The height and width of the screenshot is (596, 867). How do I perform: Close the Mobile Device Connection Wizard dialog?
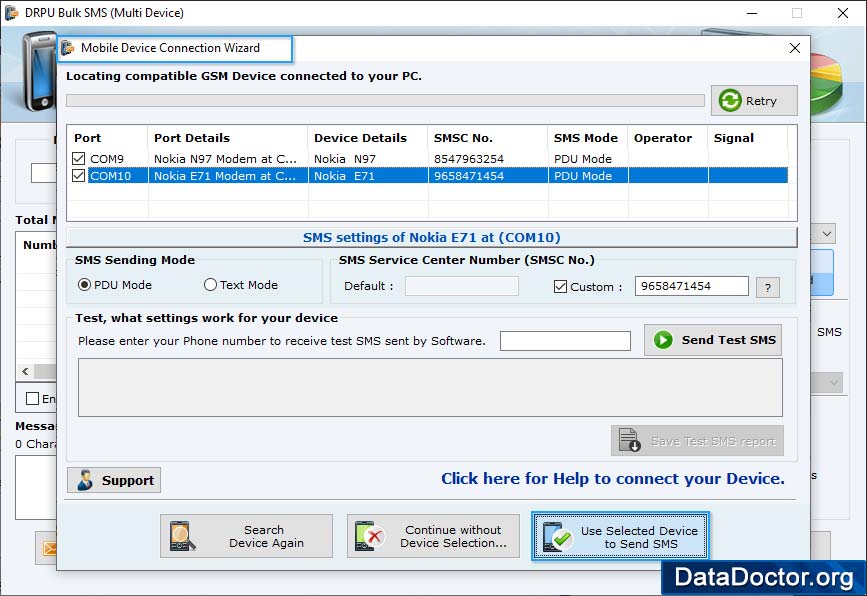(795, 48)
